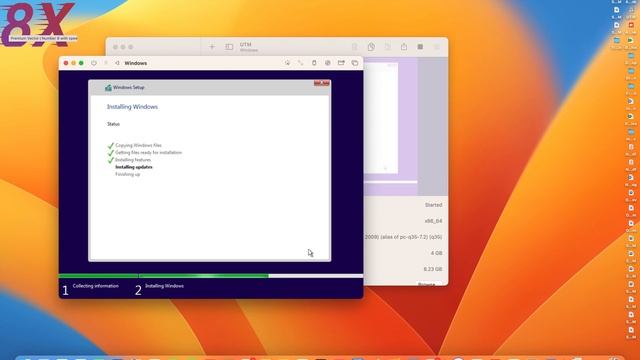Click the "Installing features" status line

pos(133,160)
